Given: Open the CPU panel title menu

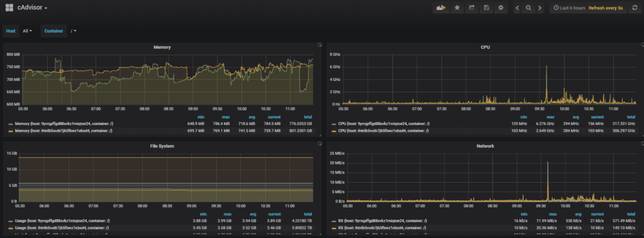Looking at the screenshot, I should [x=485, y=47].
